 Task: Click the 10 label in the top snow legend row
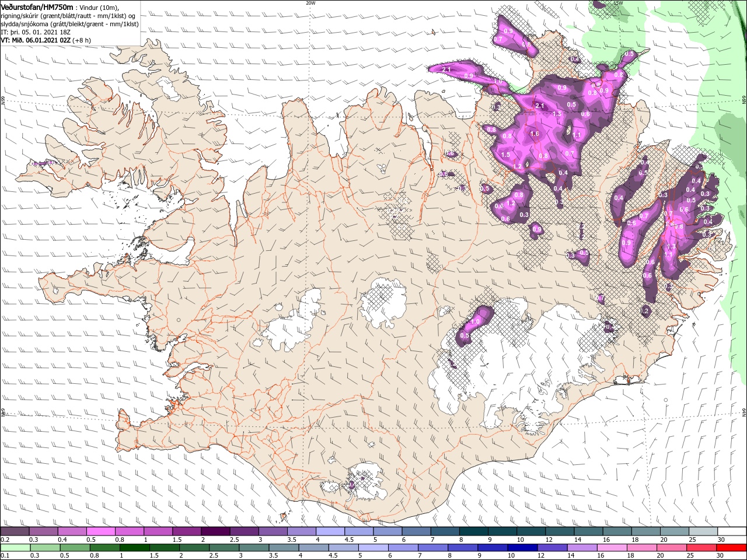[520, 540]
